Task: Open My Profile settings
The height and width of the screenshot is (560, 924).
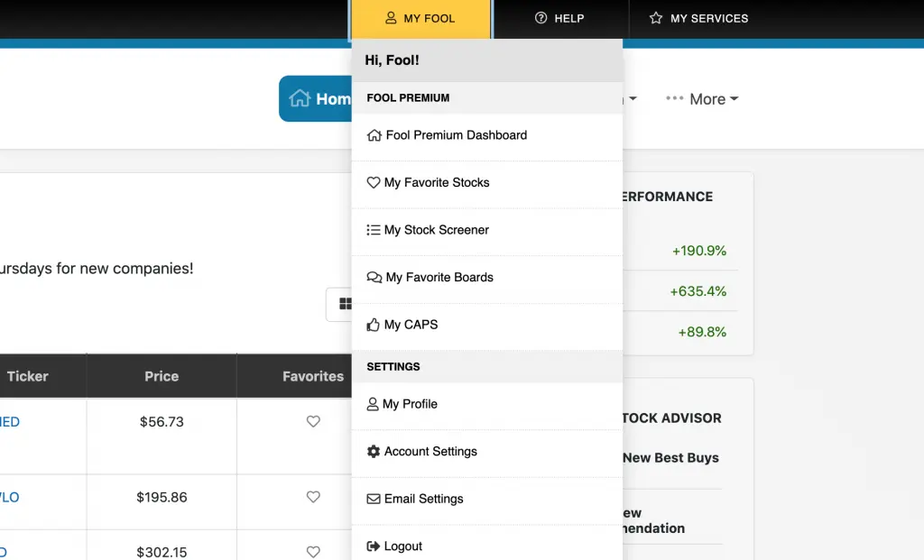Action: coord(486,405)
